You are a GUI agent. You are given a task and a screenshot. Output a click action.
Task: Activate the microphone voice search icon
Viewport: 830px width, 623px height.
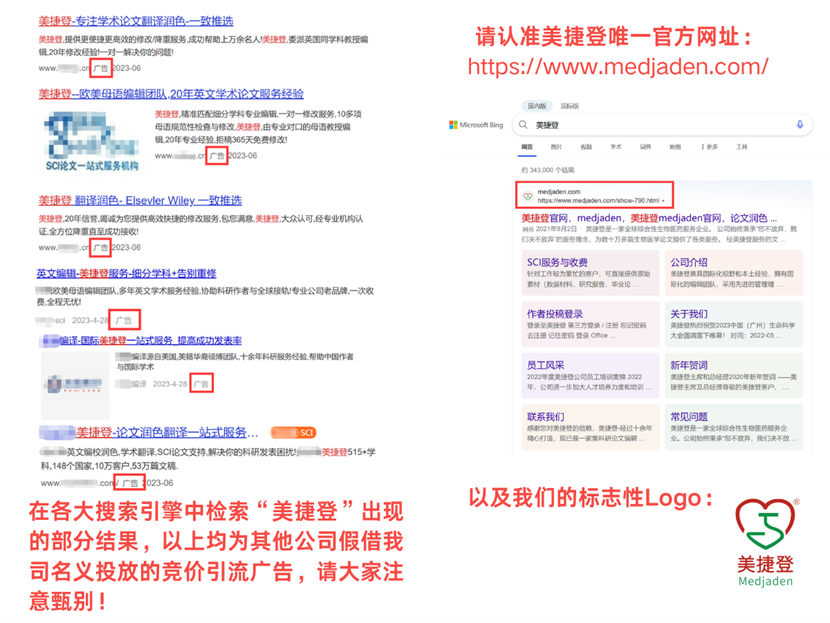[x=800, y=124]
